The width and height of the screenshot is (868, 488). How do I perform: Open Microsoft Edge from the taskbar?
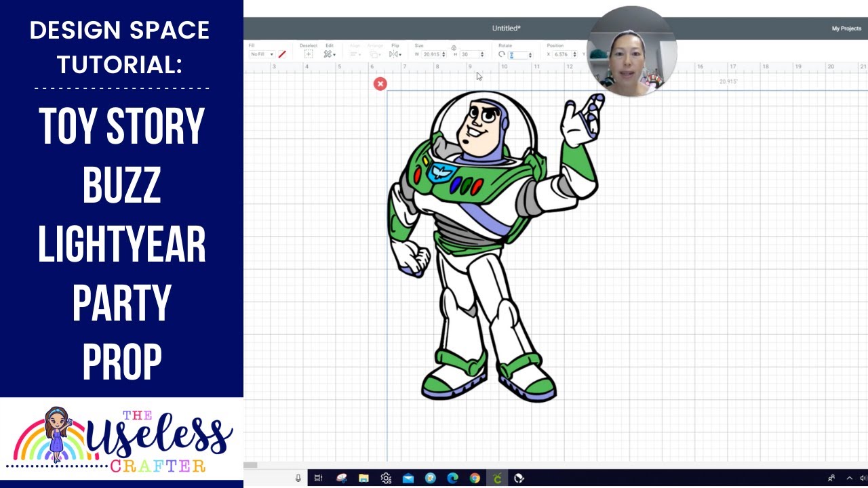[x=452, y=478]
